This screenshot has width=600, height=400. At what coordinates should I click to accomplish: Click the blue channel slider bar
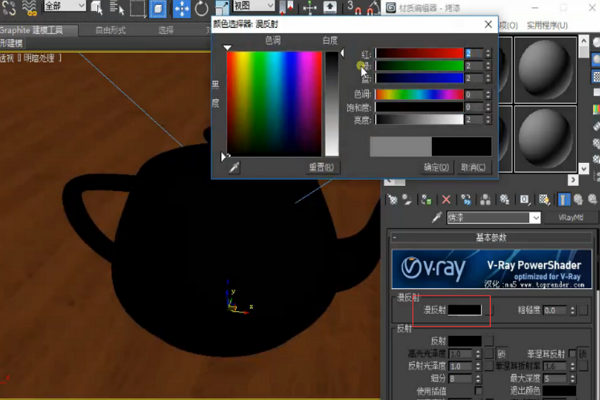(x=419, y=78)
